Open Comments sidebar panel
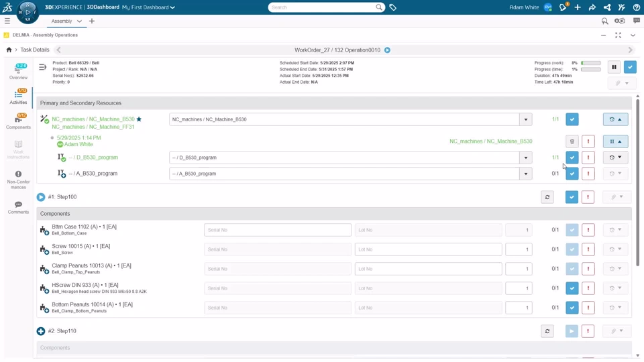 click(19, 207)
